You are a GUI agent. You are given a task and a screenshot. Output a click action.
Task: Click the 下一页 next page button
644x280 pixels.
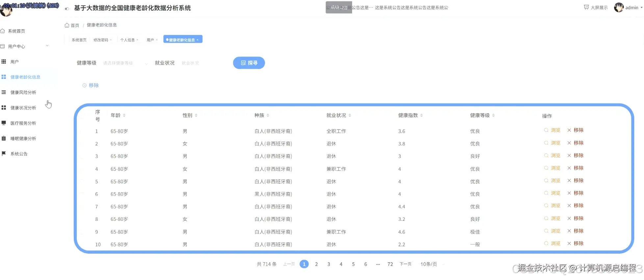click(405, 264)
